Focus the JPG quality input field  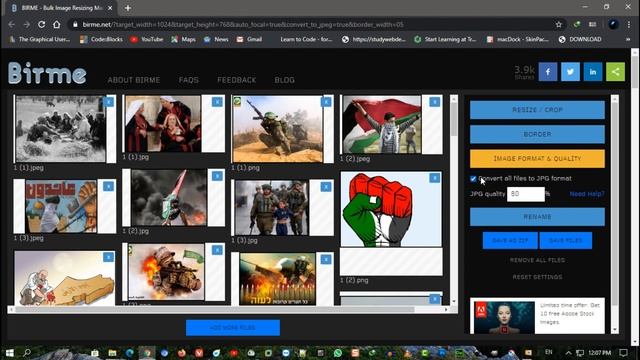(526, 194)
